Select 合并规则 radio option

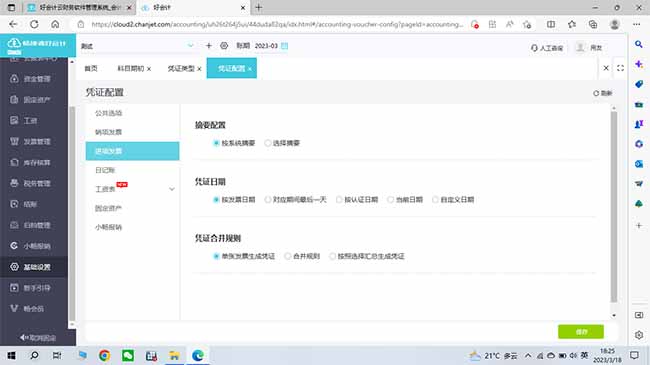tap(302, 256)
